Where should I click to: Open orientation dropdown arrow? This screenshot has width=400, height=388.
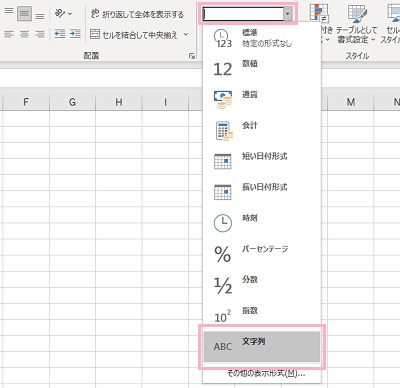[x=70, y=14]
